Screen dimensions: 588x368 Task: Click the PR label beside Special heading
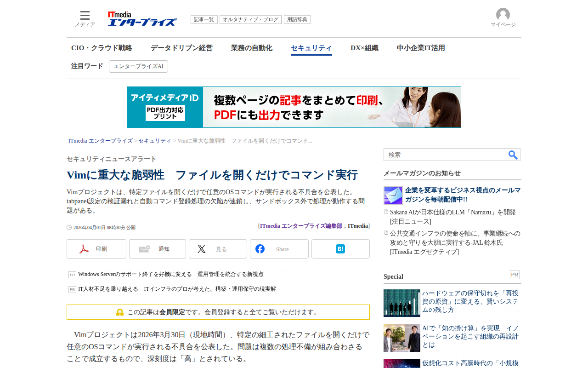coord(514,275)
